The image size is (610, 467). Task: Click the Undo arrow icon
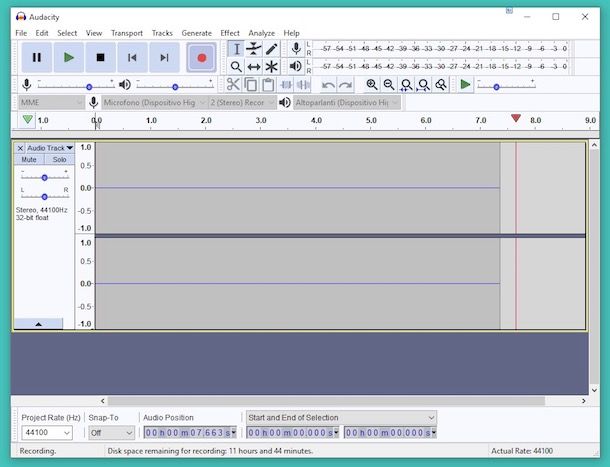pos(328,84)
